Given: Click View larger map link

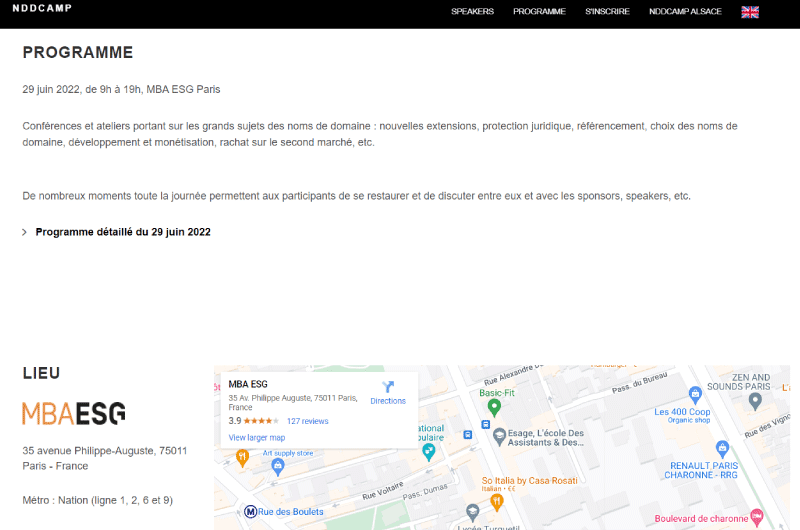Looking at the screenshot, I should click(257, 438).
